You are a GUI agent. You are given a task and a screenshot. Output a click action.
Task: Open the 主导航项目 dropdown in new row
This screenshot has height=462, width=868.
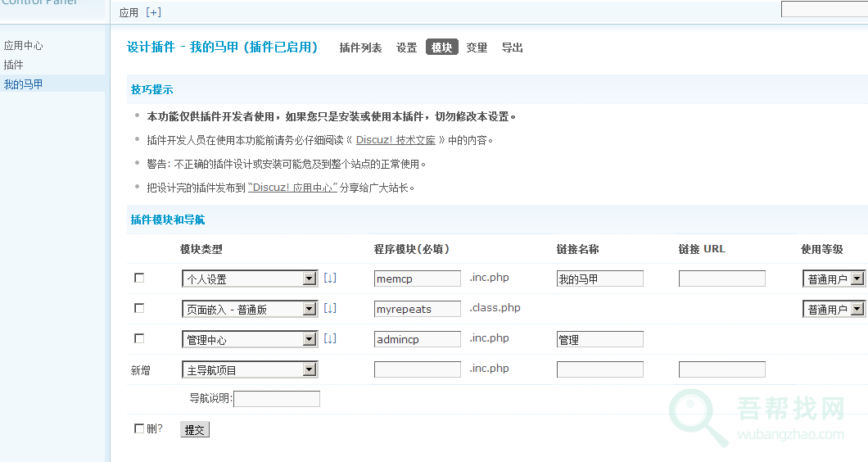(250, 370)
